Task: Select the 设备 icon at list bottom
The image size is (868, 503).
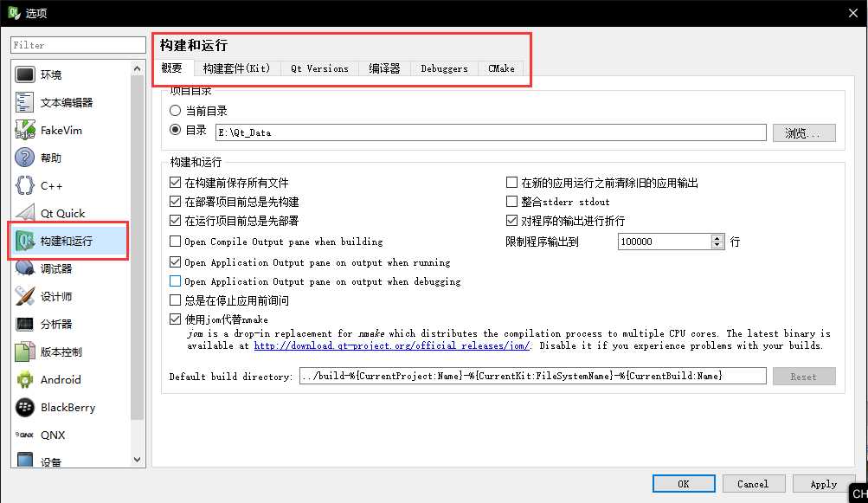Action: [25, 460]
